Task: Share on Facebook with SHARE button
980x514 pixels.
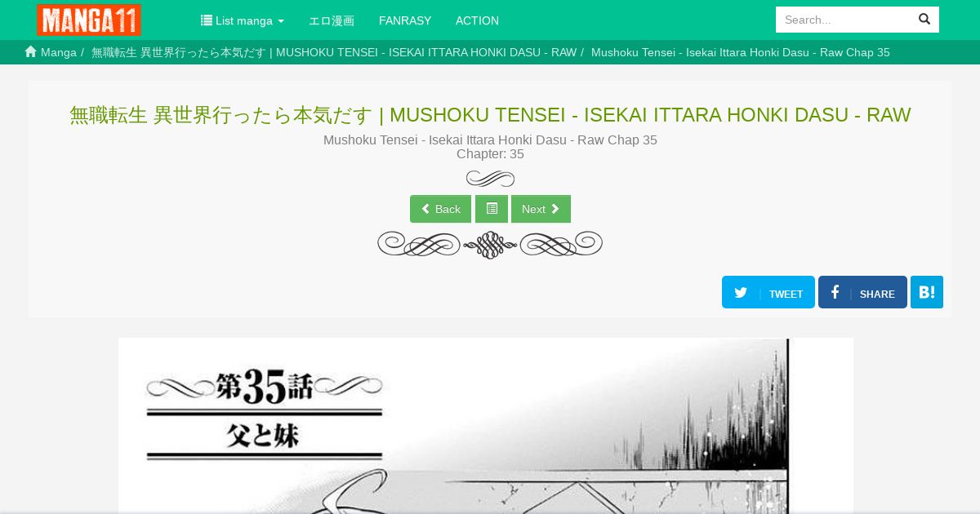Action: click(862, 292)
